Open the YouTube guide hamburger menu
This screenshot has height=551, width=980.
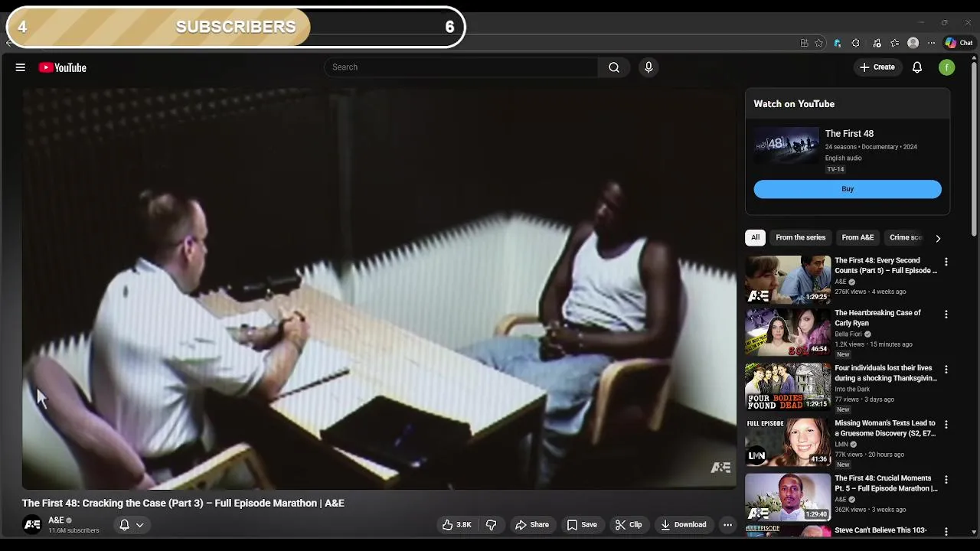(x=21, y=67)
